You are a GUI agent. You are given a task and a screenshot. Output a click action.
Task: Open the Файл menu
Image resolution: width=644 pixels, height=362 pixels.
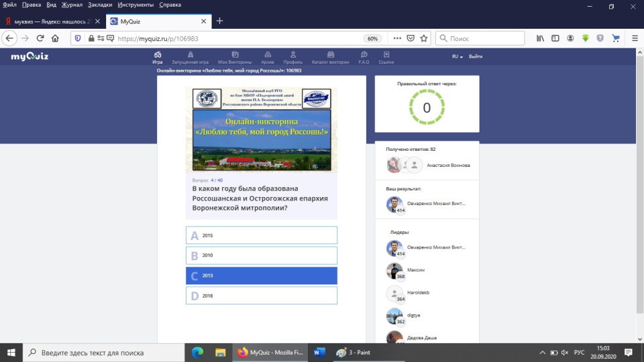point(9,5)
